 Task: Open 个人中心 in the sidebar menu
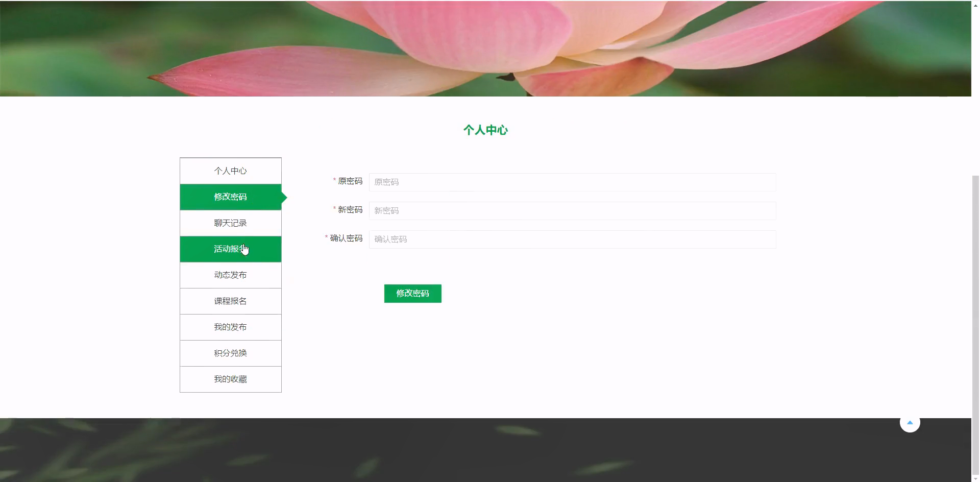tap(230, 171)
